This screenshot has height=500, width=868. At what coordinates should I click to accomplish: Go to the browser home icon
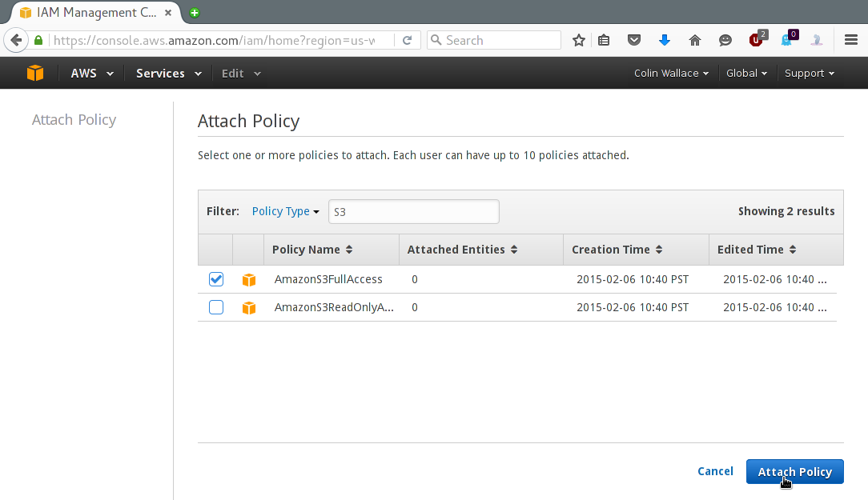695,40
